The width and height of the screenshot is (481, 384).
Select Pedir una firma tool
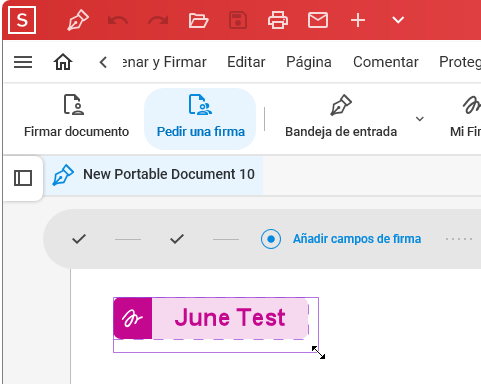coord(200,118)
